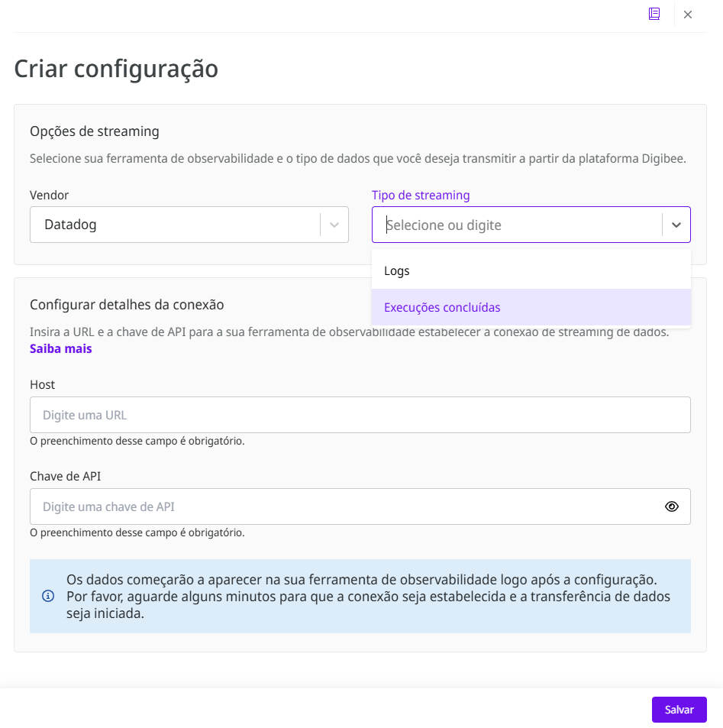Open the Saiba mais link
This screenshot has width=723, height=728.
60,348
